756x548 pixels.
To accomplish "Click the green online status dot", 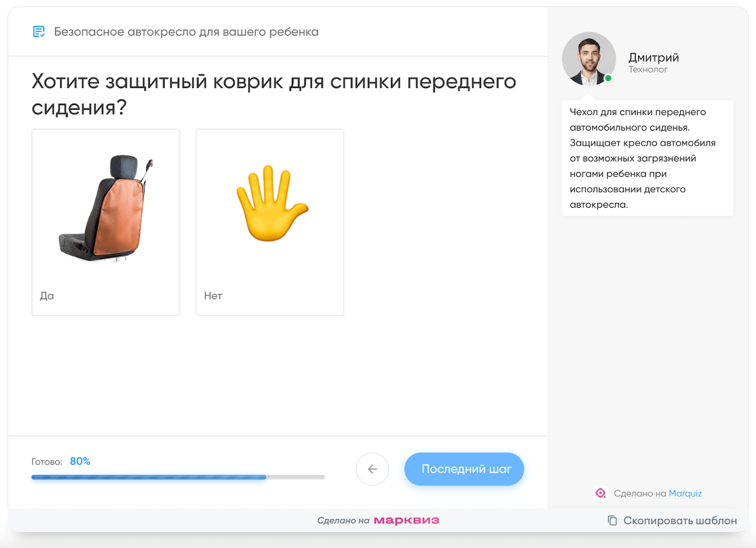I will pyautogui.click(x=608, y=78).
